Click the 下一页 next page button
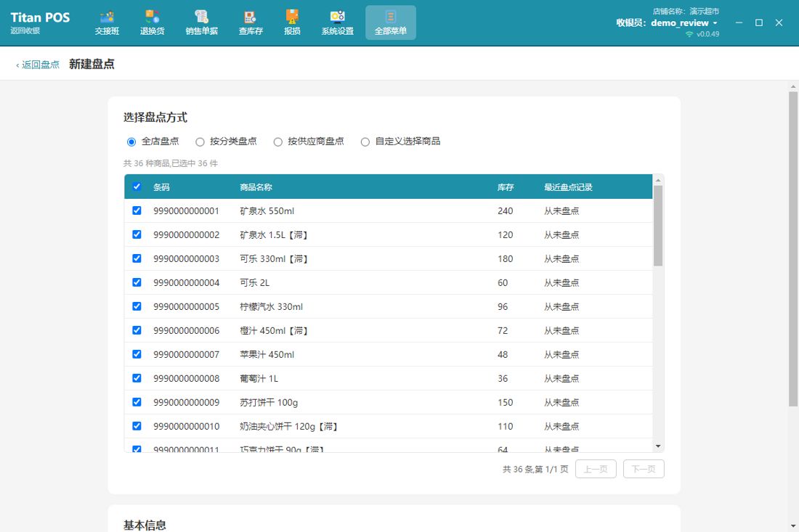 point(644,469)
